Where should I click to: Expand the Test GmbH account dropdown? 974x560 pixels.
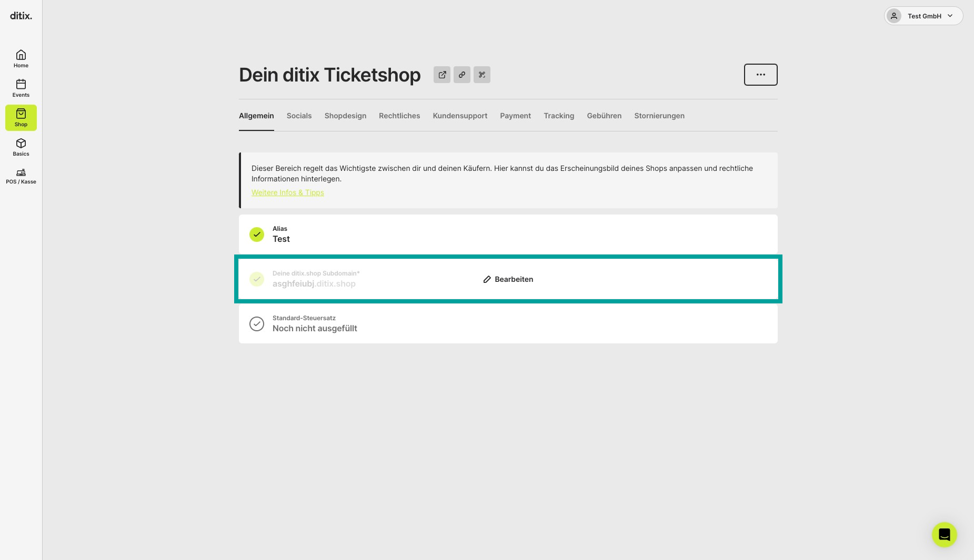coord(923,16)
